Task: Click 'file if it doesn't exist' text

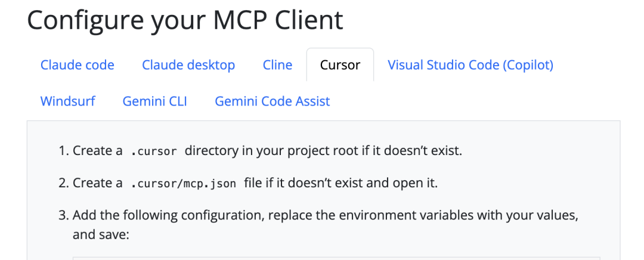Action: pos(304,182)
